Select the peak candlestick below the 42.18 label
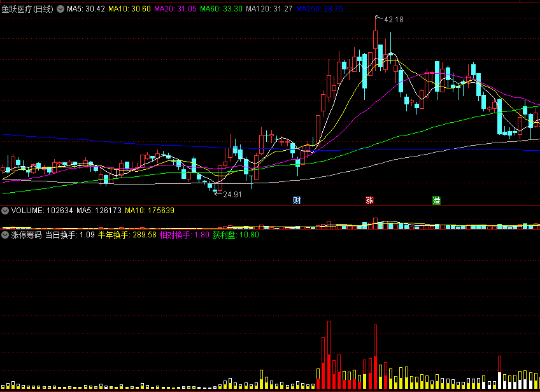The width and height of the screenshot is (540, 392). pos(375,39)
